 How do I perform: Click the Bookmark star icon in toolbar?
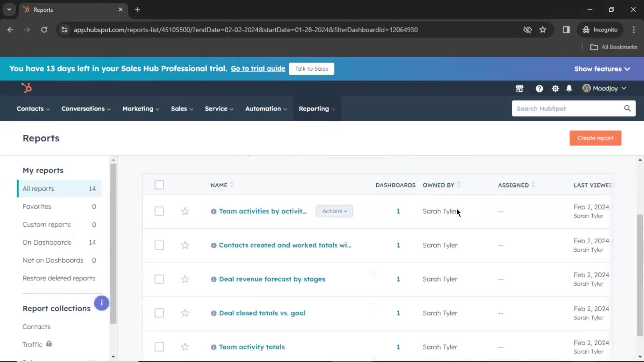coord(543,29)
